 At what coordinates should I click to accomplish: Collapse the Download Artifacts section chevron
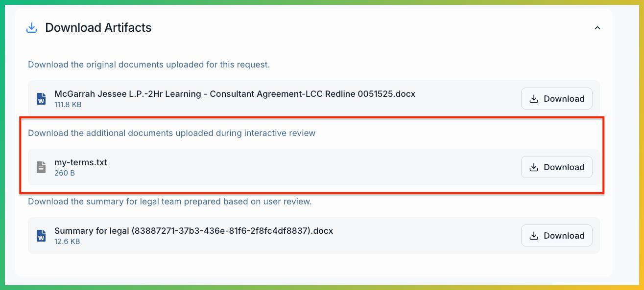point(597,28)
